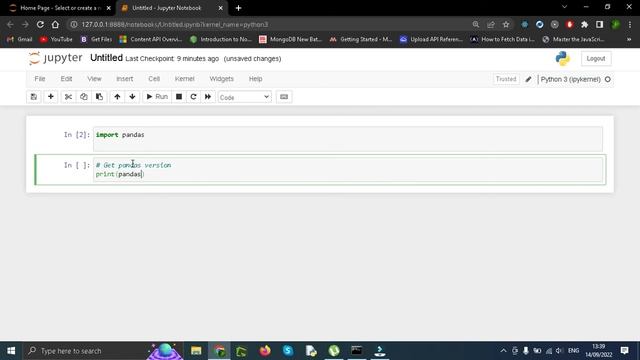Open the volume control in system tray
The height and width of the screenshot is (360, 640).
tap(560, 351)
